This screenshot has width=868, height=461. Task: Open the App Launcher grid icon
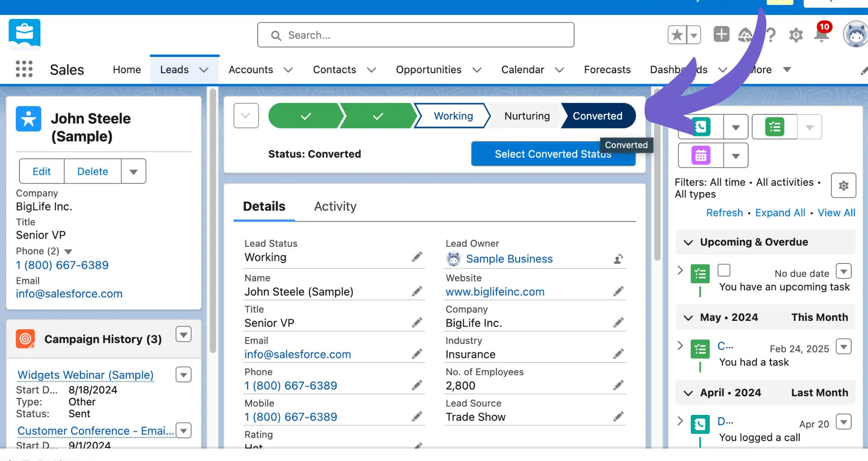pyautogui.click(x=24, y=69)
